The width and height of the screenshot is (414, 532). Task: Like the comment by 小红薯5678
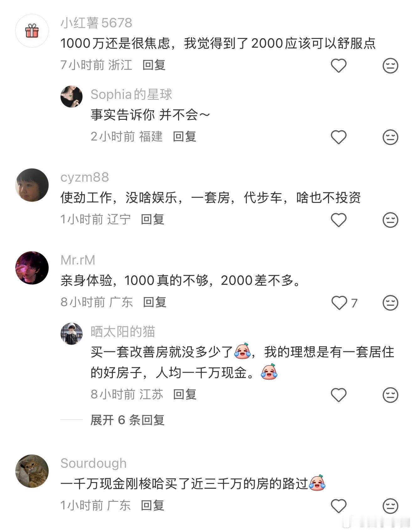[x=339, y=66]
